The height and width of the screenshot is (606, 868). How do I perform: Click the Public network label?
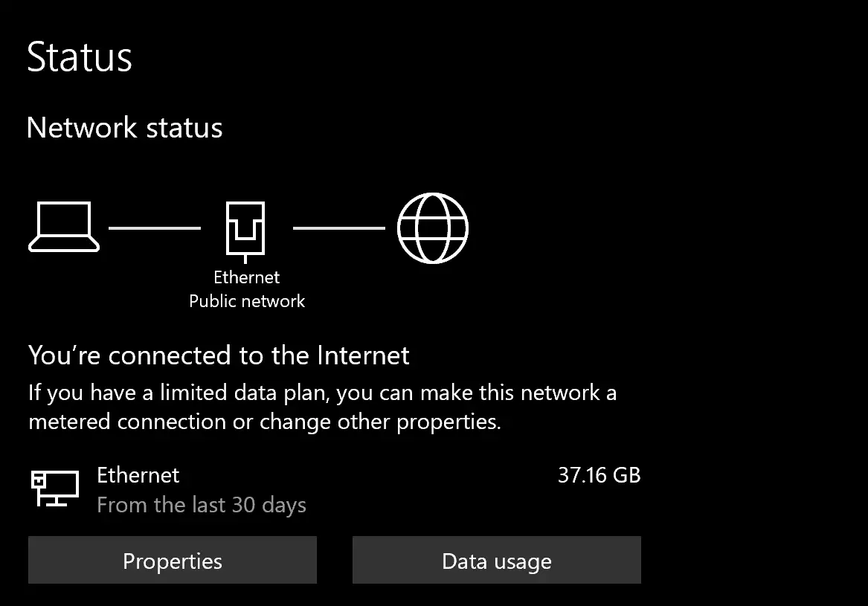pos(247,301)
